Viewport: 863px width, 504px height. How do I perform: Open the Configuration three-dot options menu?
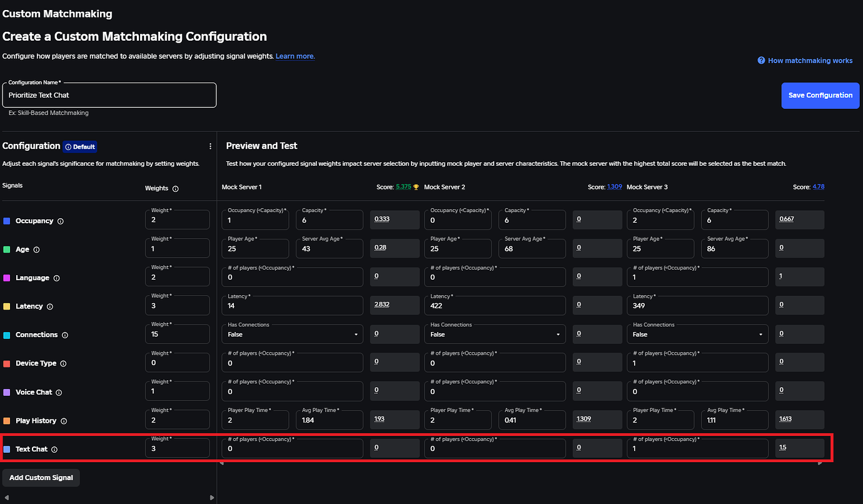pos(210,146)
